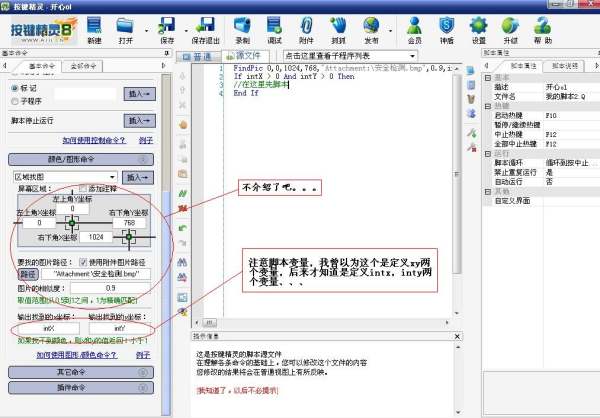Switch to the 全部命令 tab
600x418 pixels.
tap(85, 65)
